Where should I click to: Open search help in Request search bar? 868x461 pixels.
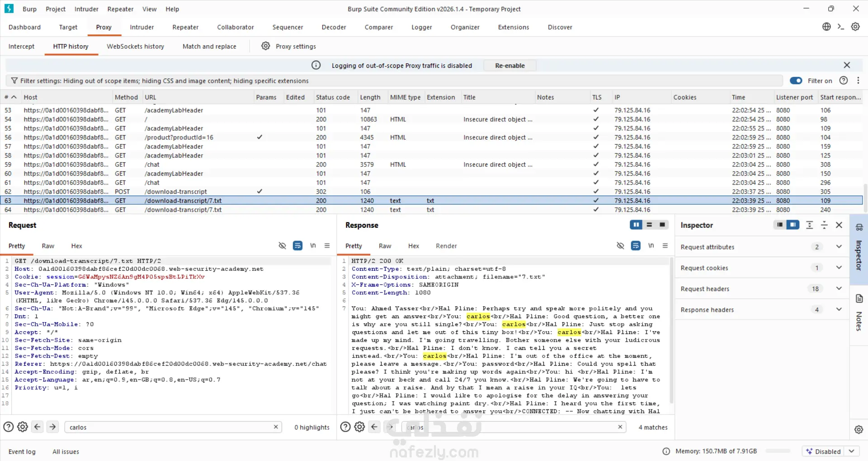(x=8, y=427)
